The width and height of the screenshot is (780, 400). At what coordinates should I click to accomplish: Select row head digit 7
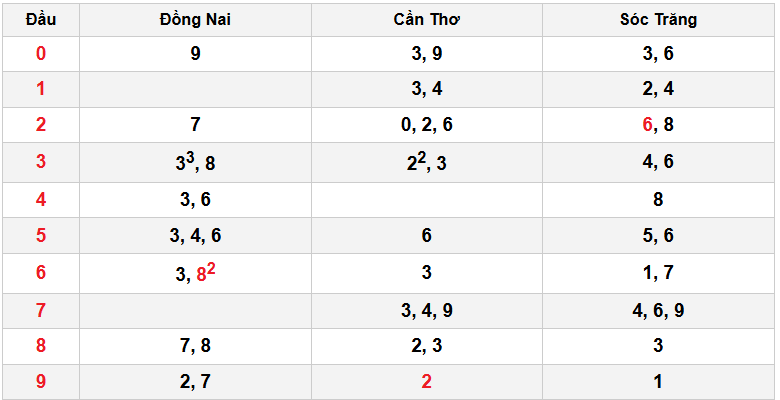[x=41, y=310]
